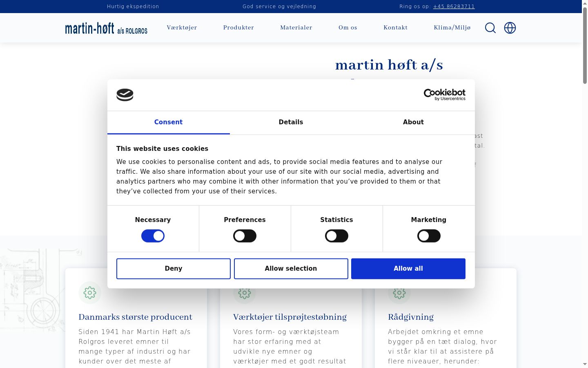This screenshot has width=588, height=368.
Task: Click the martin-høft a/s ROLGROS logo
Action: [x=106, y=28]
